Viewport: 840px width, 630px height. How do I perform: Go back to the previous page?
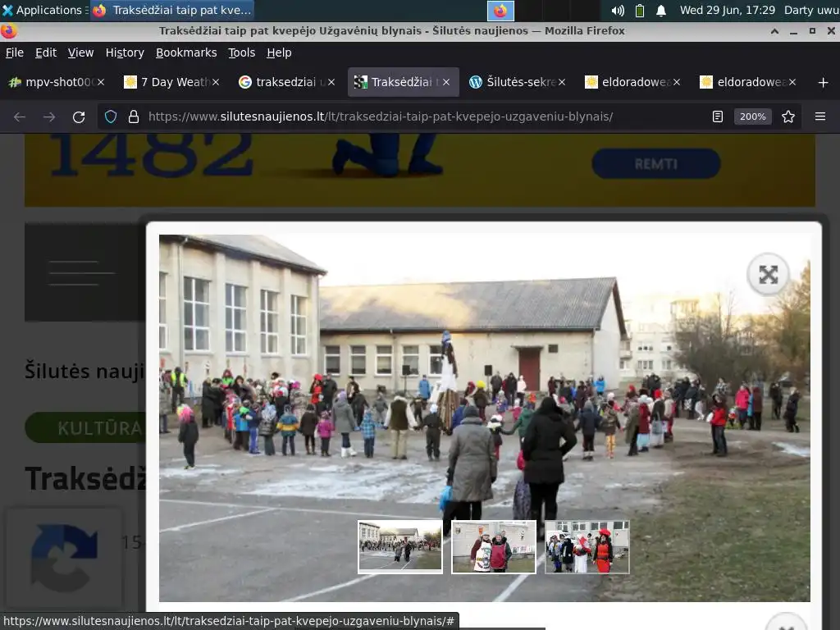20,116
